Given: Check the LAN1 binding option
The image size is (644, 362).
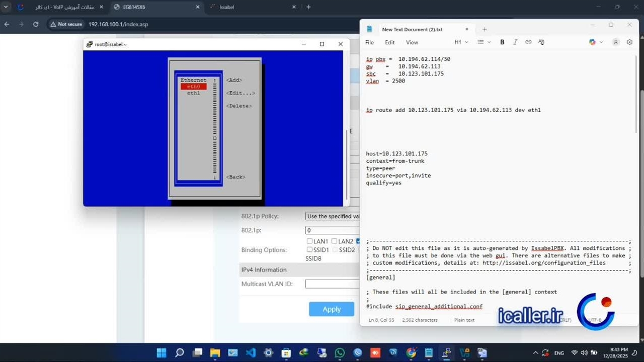Looking at the screenshot, I should 309,241.
